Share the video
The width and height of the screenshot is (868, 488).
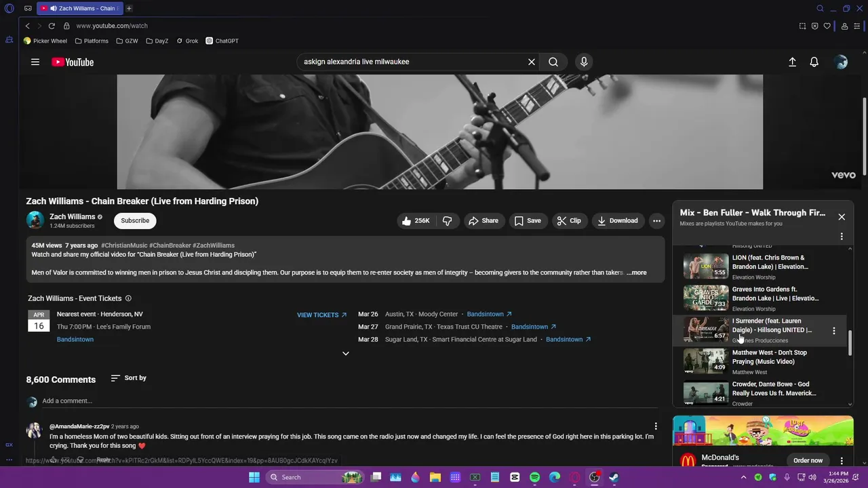(x=484, y=220)
